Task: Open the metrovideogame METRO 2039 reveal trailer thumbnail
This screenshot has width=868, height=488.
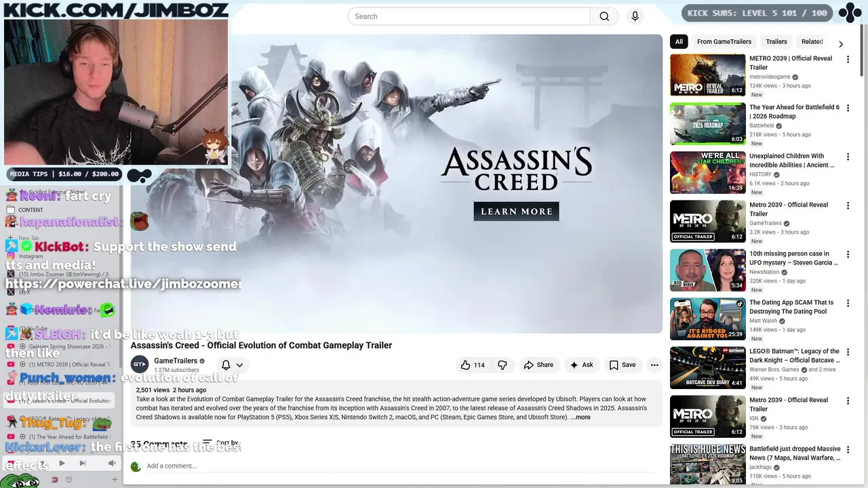Action: [x=708, y=75]
